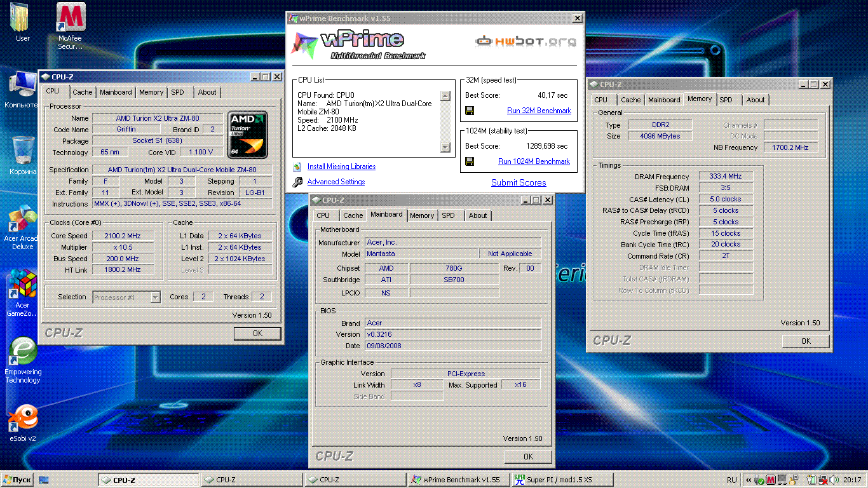Run 32M Benchmark link

(x=539, y=111)
